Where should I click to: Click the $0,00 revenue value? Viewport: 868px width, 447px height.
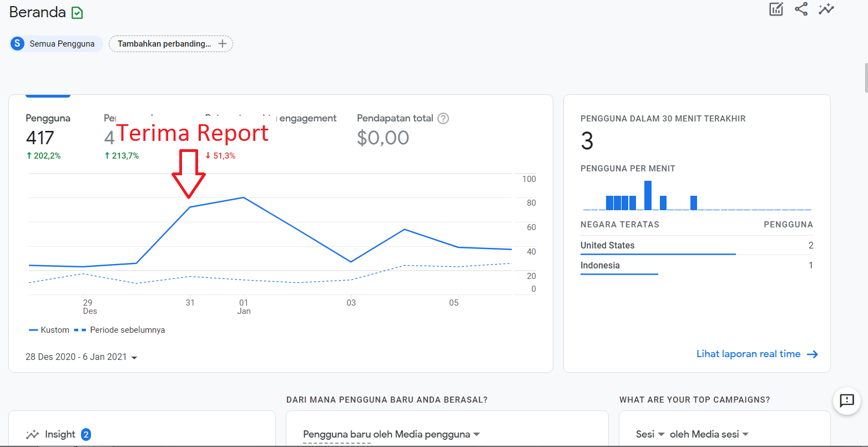click(x=383, y=138)
